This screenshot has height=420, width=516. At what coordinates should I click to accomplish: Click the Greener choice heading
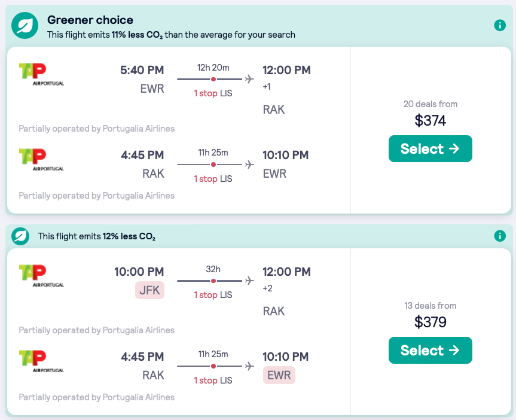click(90, 20)
